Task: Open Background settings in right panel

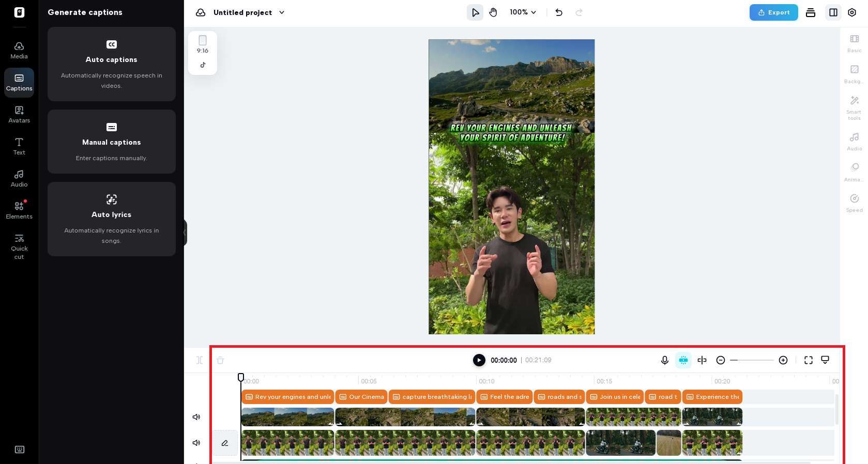Action: (x=854, y=74)
